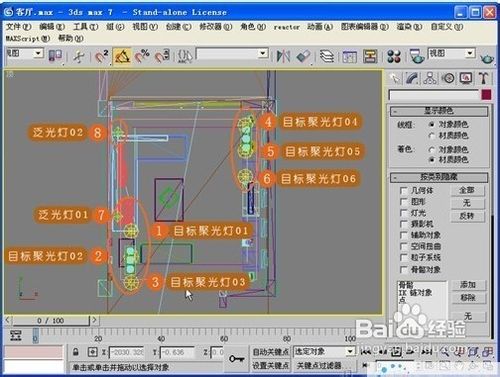
Task: Click the 0 / 100 time slider
Action: point(51,321)
